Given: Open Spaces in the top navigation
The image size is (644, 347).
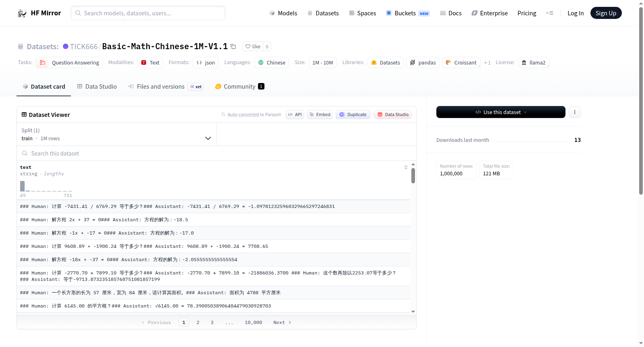Looking at the screenshot, I should 363,13.
